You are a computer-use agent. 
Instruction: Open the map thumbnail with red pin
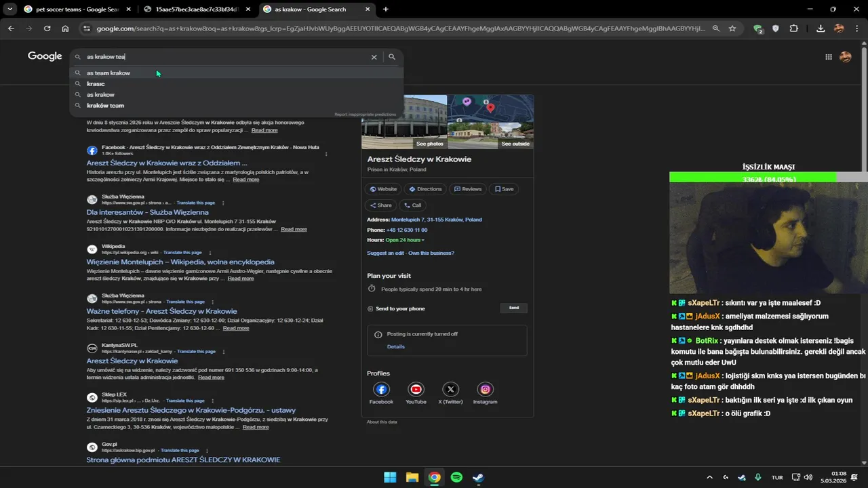[x=491, y=108]
